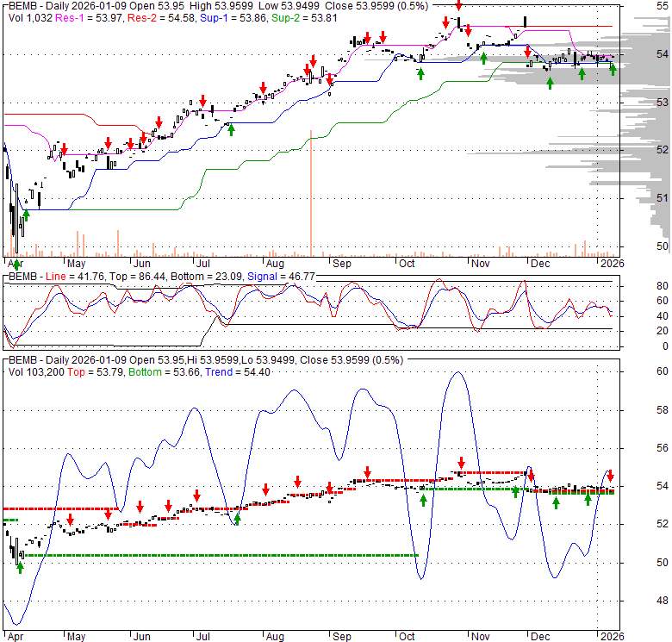672x642 pixels.
Task: Click the Sep month label under the top chart
Action: pos(340,264)
